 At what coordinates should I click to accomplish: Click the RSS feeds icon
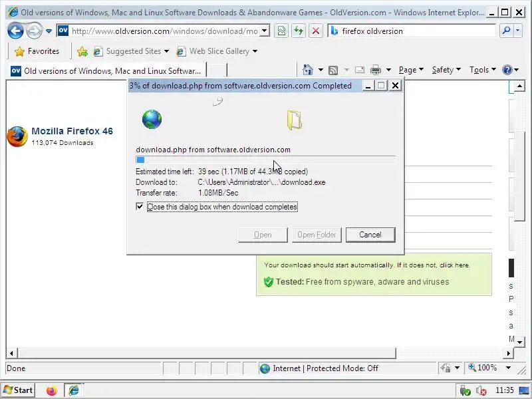(x=333, y=70)
